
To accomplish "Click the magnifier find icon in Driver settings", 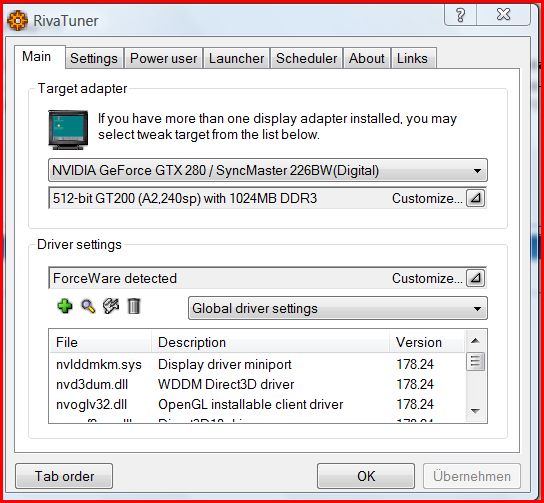I will 88,307.
